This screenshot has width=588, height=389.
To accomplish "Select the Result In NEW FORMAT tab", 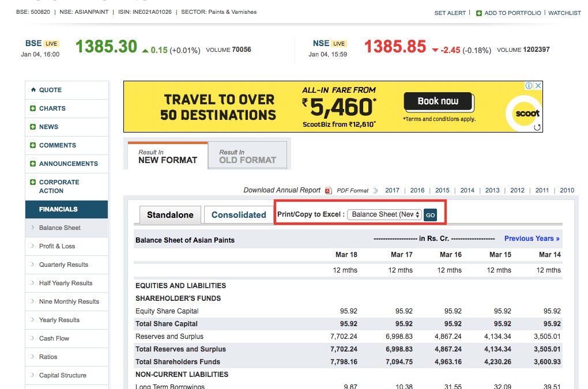I will click(168, 156).
